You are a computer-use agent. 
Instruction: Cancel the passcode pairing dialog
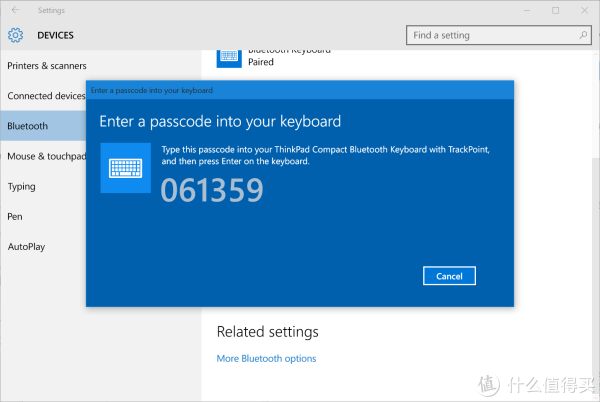(x=449, y=276)
